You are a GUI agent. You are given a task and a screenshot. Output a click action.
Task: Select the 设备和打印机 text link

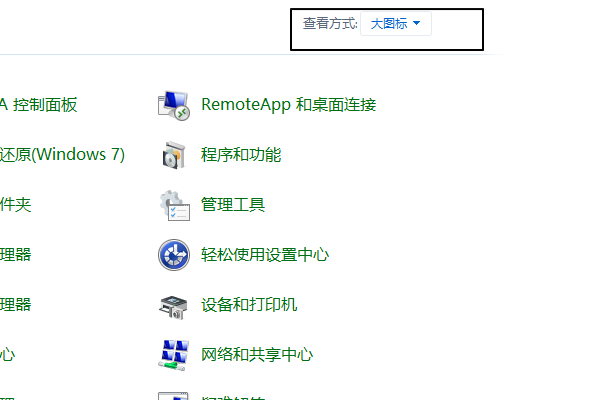(x=249, y=305)
